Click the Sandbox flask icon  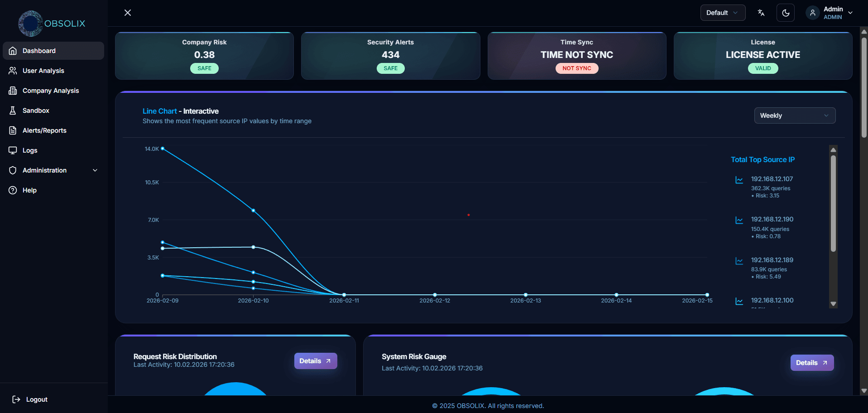click(x=13, y=110)
